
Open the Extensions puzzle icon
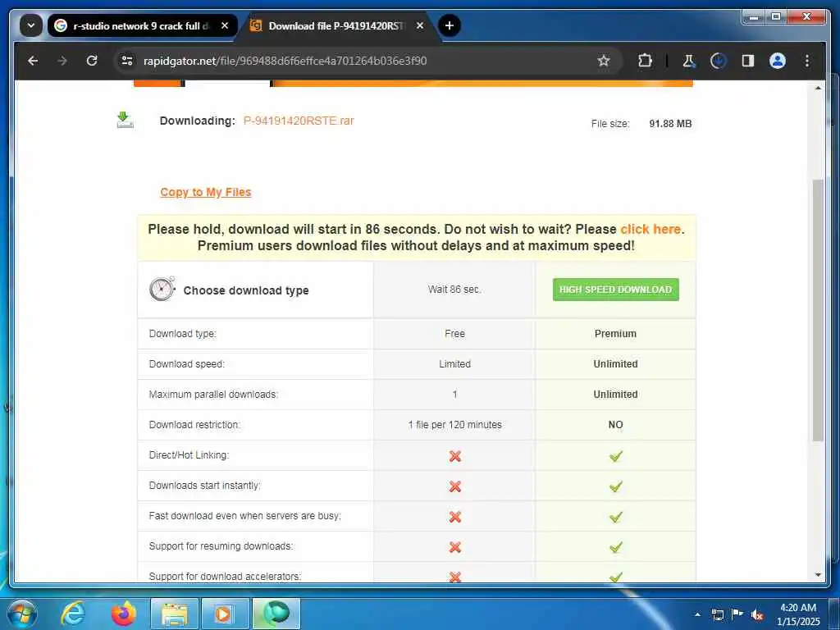point(645,61)
